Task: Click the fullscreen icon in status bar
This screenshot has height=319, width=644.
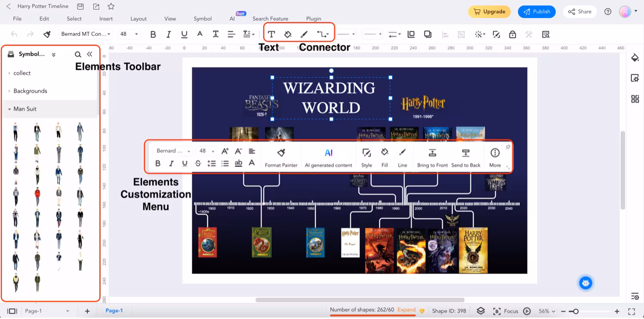Action: point(631,311)
